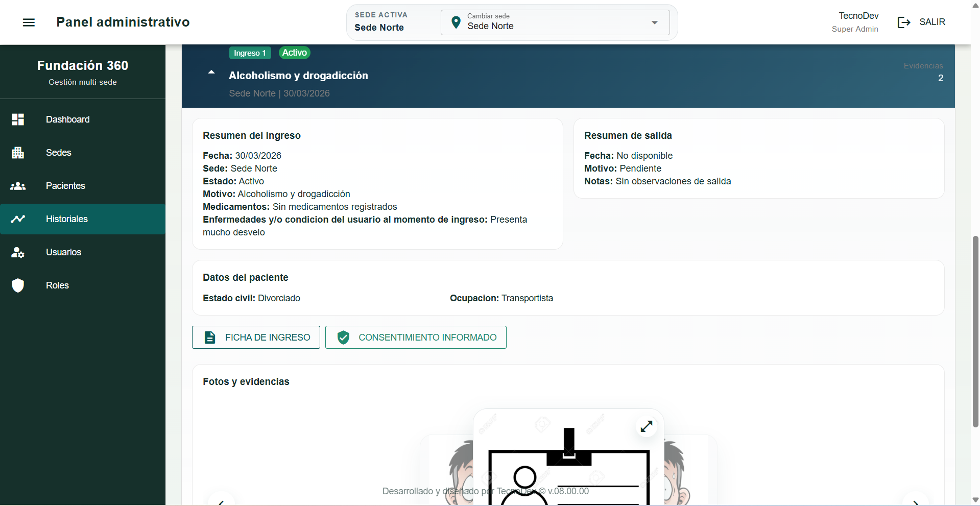980x506 pixels.
Task: Click the SALIR logout text
Action: pos(932,22)
